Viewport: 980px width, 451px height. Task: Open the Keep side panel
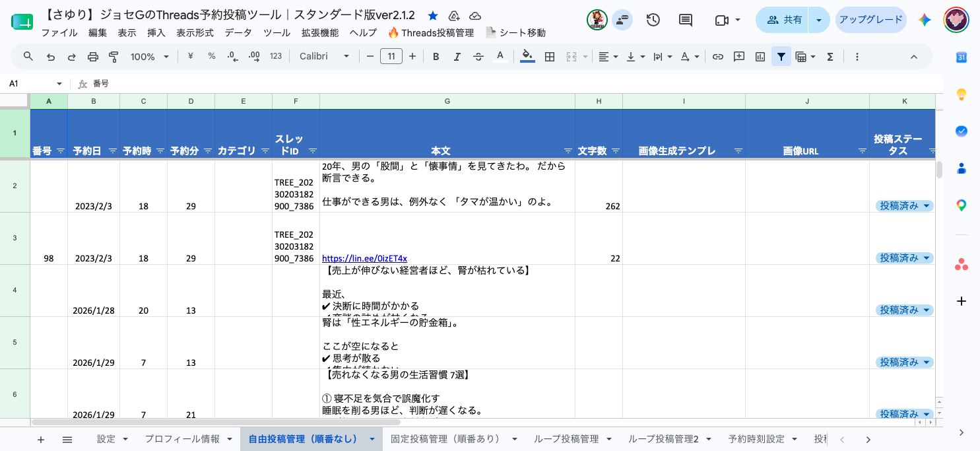click(962, 94)
